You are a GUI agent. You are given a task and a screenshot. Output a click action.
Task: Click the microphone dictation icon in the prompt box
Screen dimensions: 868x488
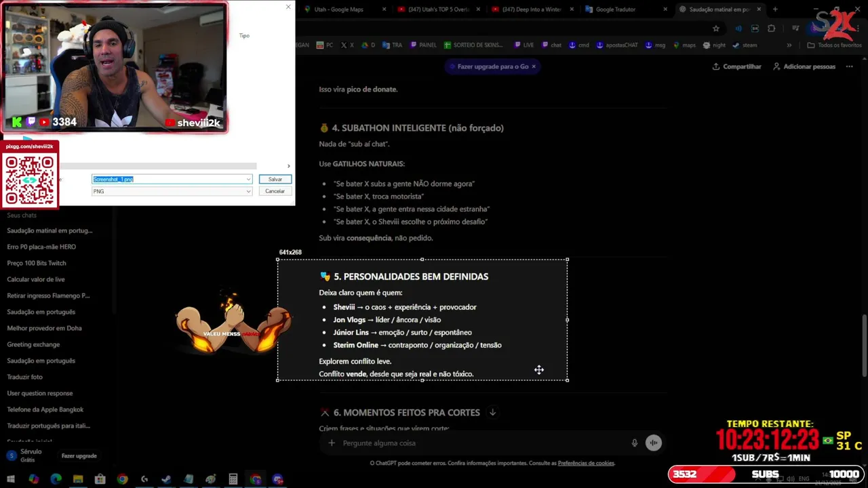point(635,443)
